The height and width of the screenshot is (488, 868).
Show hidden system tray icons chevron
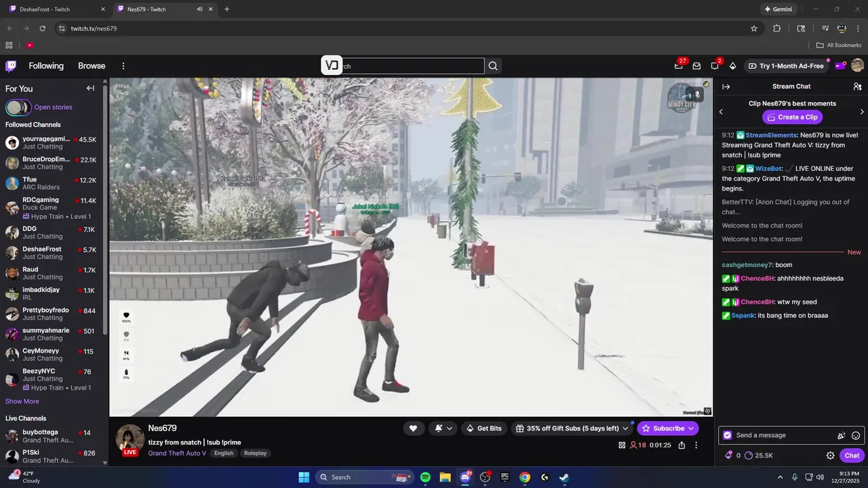click(x=780, y=477)
